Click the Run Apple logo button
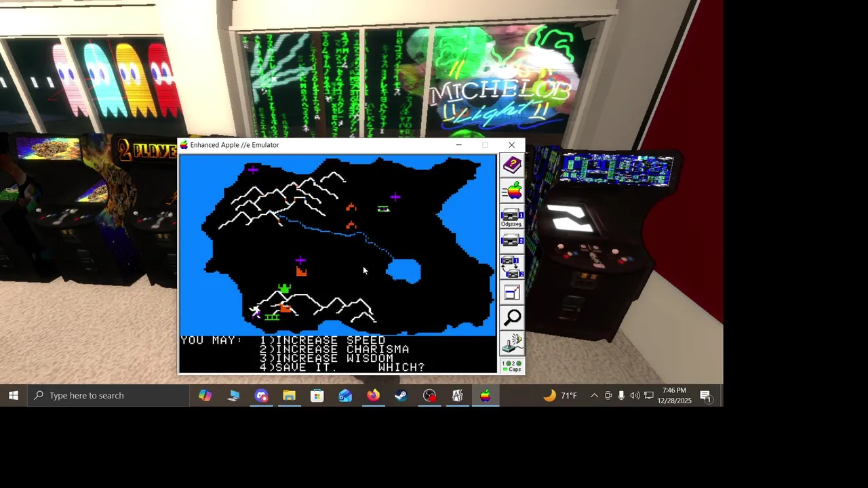The width and height of the screenshot is (868, 488). pos(512,191)
